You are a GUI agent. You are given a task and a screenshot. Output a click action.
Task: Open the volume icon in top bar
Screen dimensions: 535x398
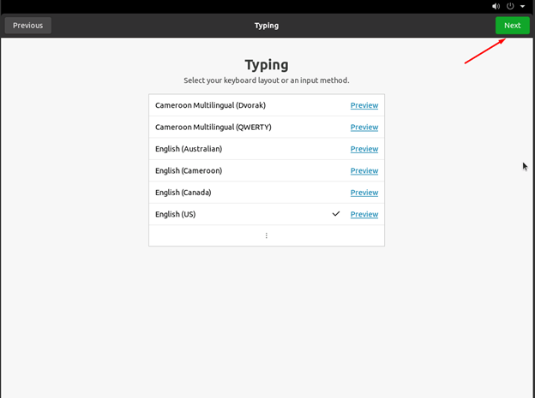click(496, 6)
